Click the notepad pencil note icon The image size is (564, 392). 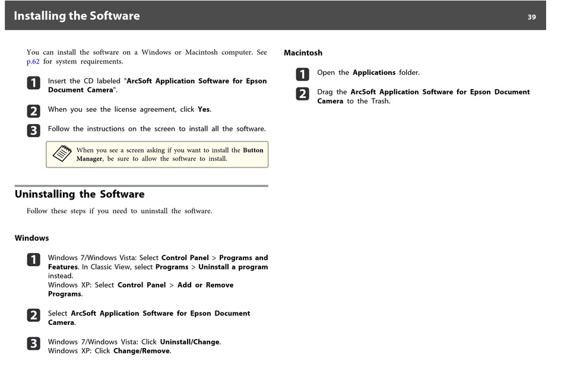[62, 153]
